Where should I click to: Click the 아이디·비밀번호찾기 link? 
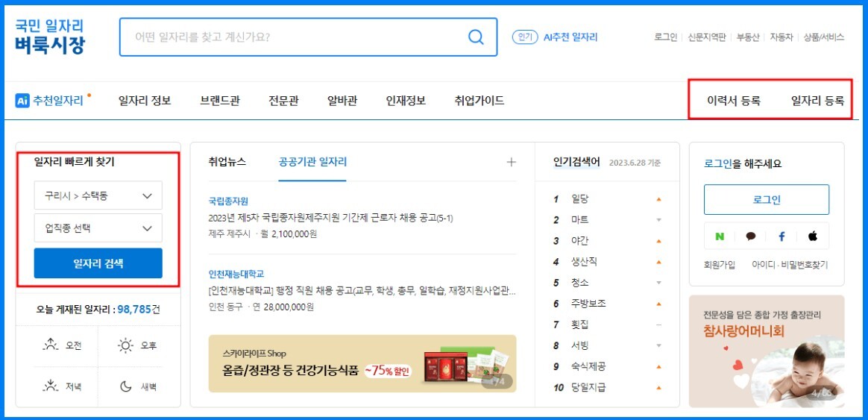(790, 265)
